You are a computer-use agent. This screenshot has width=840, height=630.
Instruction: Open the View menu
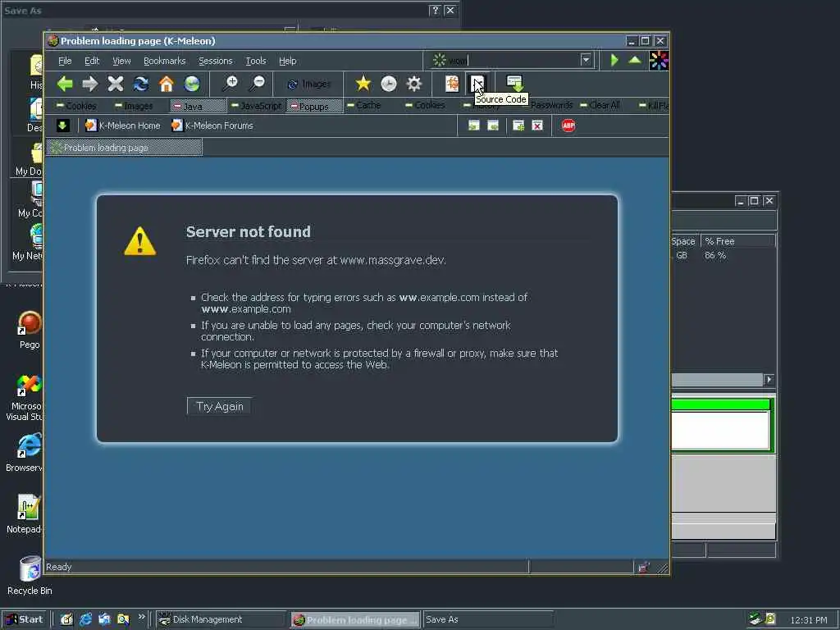tap(121, 61)
